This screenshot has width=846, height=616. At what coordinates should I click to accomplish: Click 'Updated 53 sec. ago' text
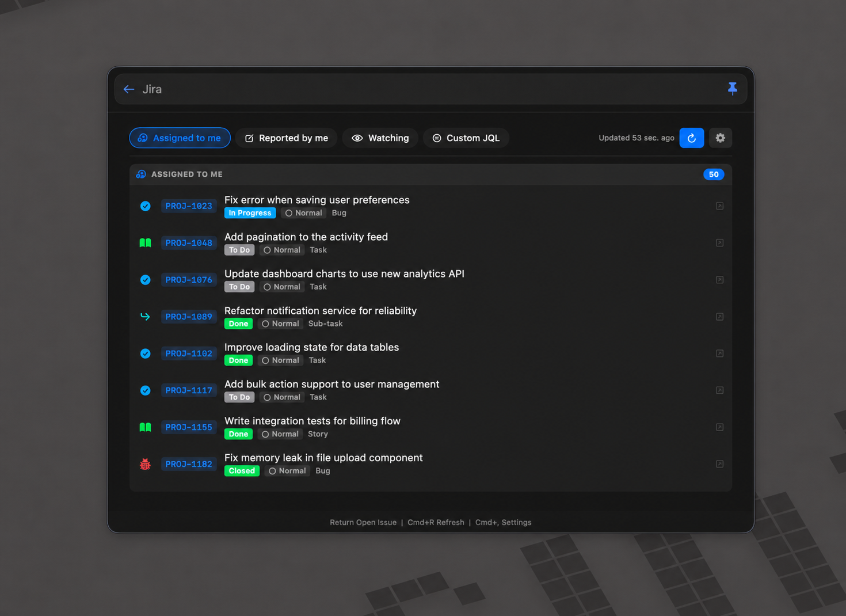[x=637, y=138]
